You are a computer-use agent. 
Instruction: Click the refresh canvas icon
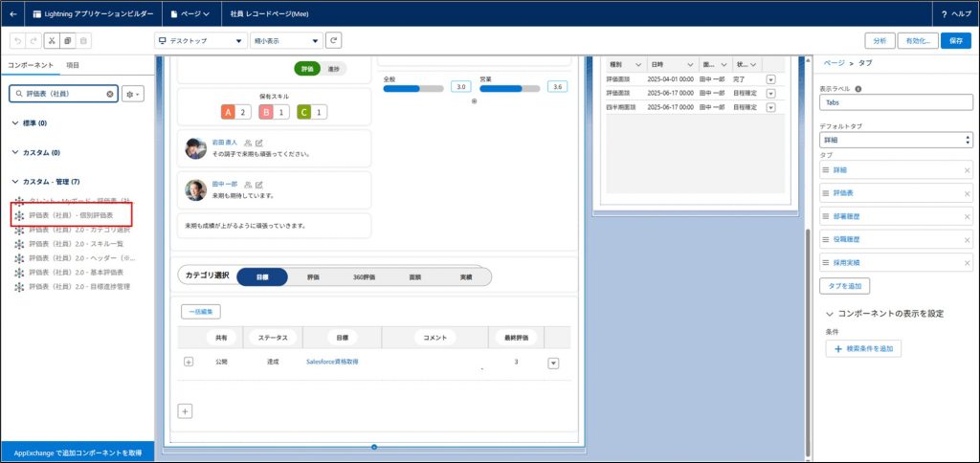(x=334, y=41)
